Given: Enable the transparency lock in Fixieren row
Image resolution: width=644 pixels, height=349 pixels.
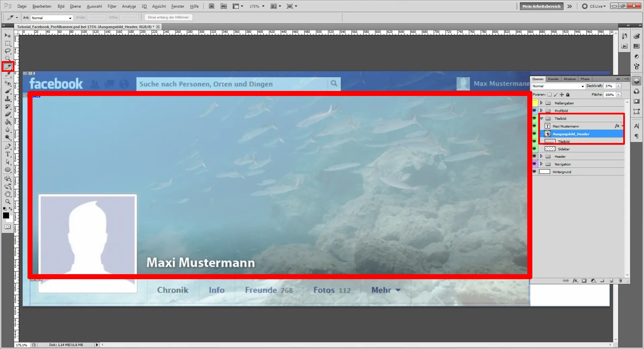Looking at the screenshot, I should (549, 95).
